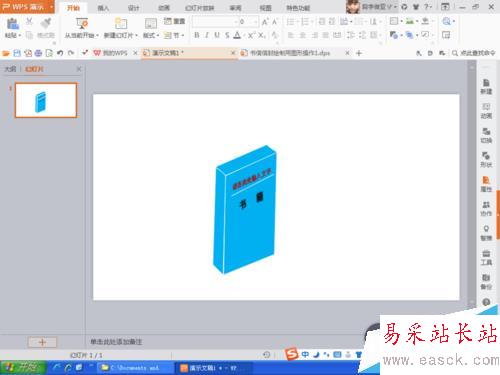The width and height of the screenshot is (500, 375).
Task: Open Transition (切换) pane in right sidebar
Action: 486,135
